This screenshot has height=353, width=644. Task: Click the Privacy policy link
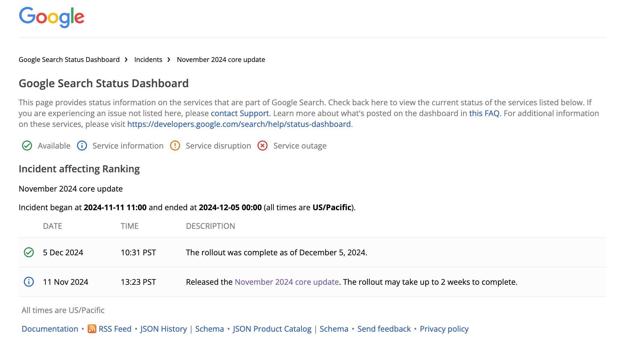[444, 329]
